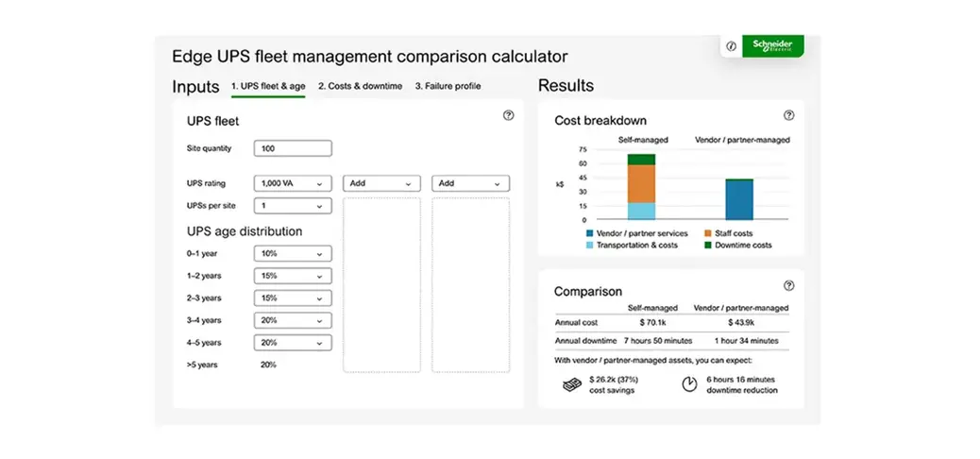Open the last Add UPS rating dropdown
The width and height of the screenshot is (980, 459).
coord(470,183)
